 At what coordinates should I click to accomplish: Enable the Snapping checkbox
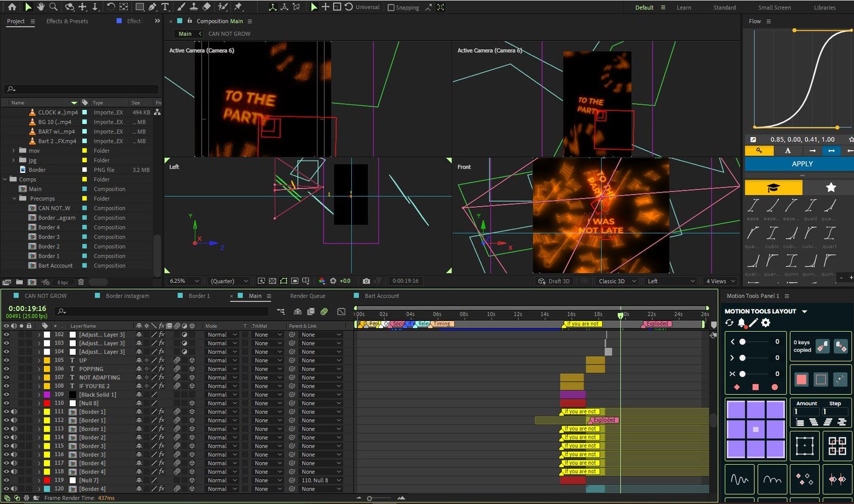[391, 7]
